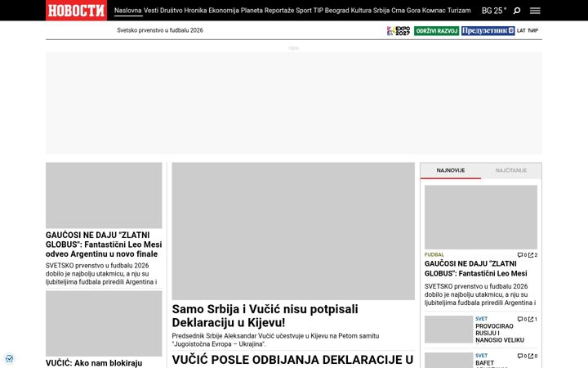Open the Kultura section

click(x=361, y=11)
